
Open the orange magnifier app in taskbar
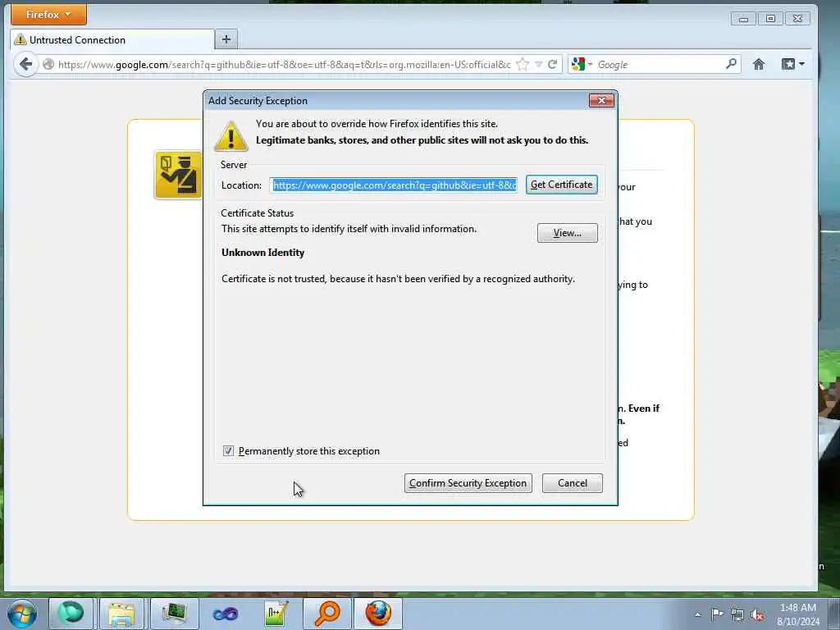click(326, 614)
